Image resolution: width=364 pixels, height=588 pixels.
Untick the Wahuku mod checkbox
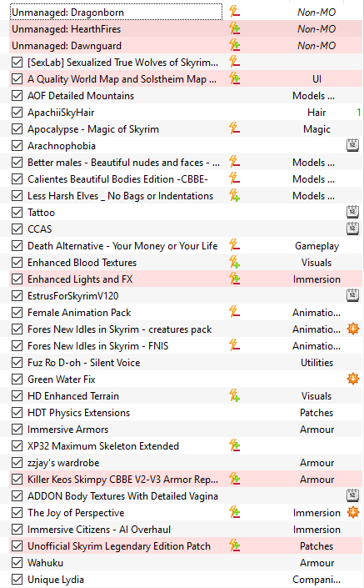pos(17,562)
